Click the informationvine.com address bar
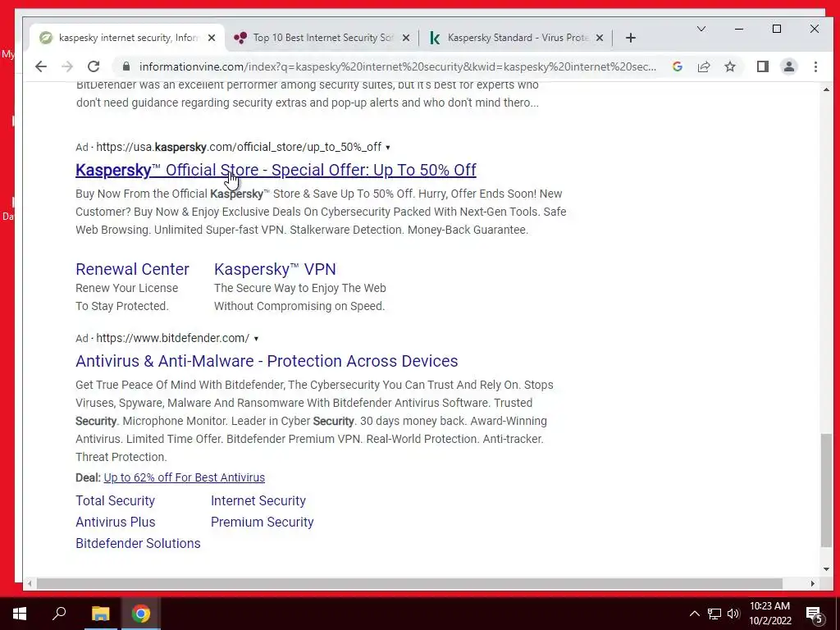This screenshot has height=630, width=840. [396, 66]
